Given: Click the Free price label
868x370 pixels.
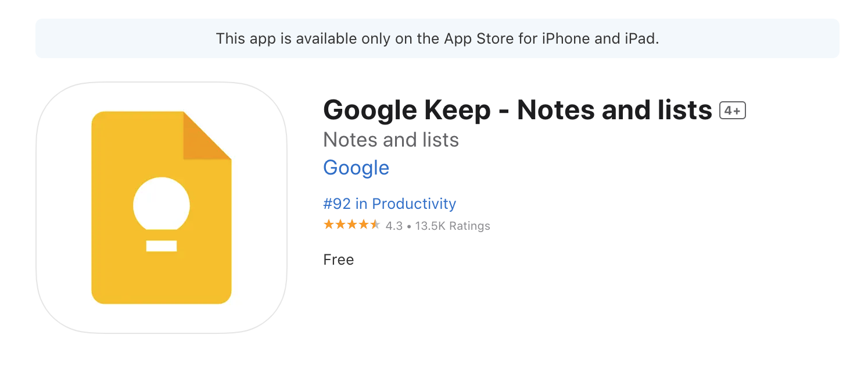Looking at the screenshot, I should point(338,259).
